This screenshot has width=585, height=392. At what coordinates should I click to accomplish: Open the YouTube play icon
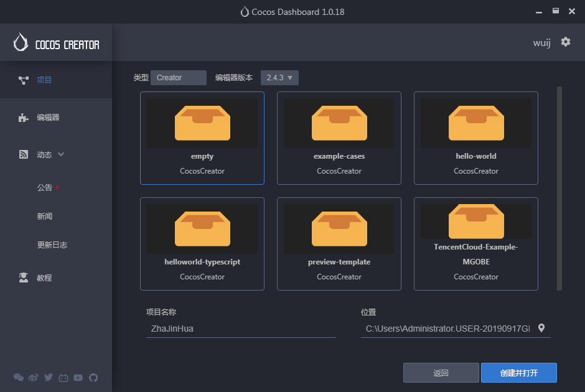78,378
